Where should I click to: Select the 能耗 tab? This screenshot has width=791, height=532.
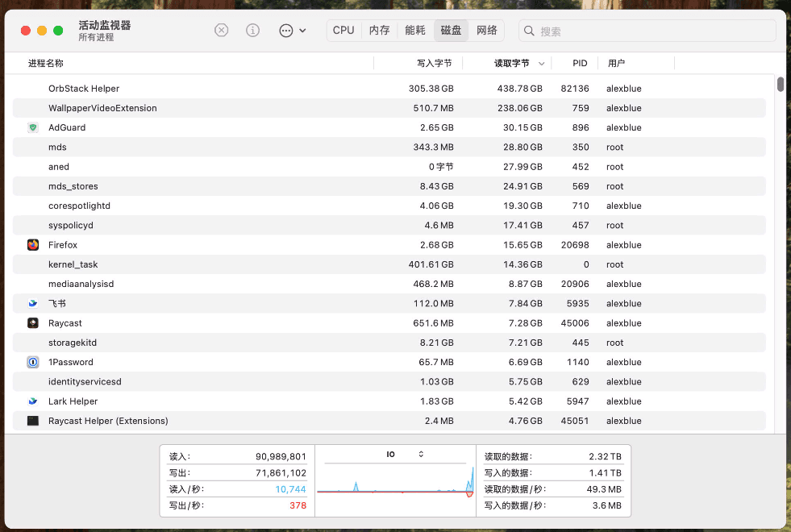[415, 31]
